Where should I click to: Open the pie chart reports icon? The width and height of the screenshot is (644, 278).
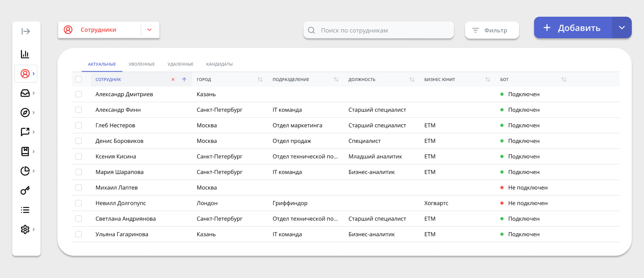point(25,171)
